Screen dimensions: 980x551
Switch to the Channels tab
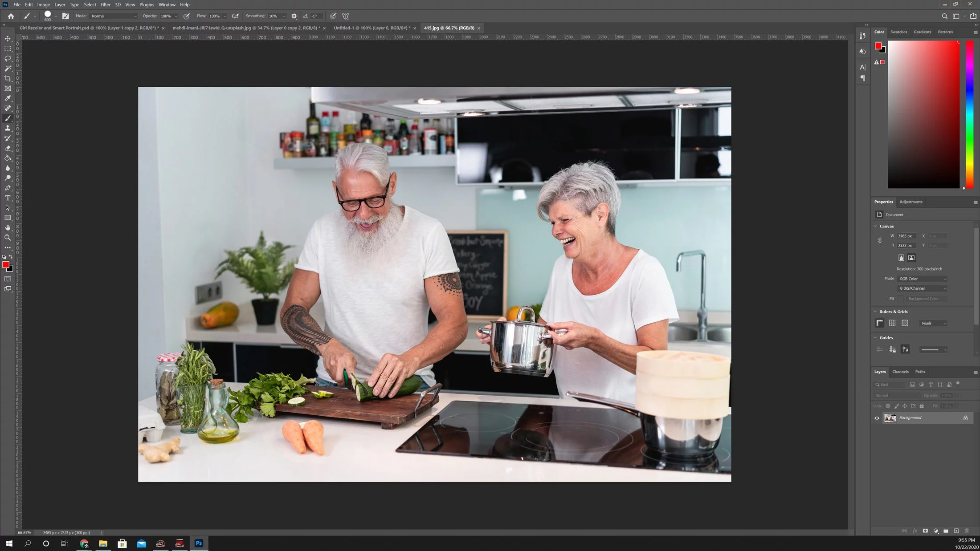[x=900, y=372]
